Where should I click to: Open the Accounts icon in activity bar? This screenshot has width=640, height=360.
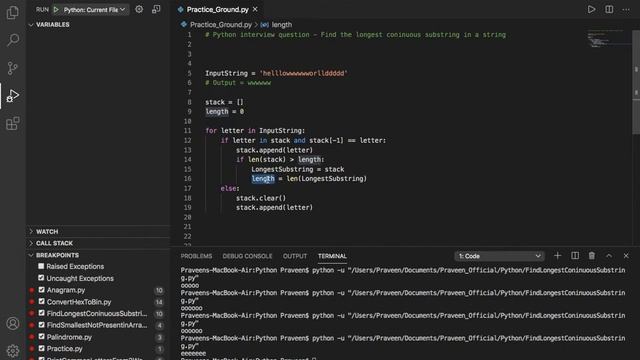(x=13, y=323)
